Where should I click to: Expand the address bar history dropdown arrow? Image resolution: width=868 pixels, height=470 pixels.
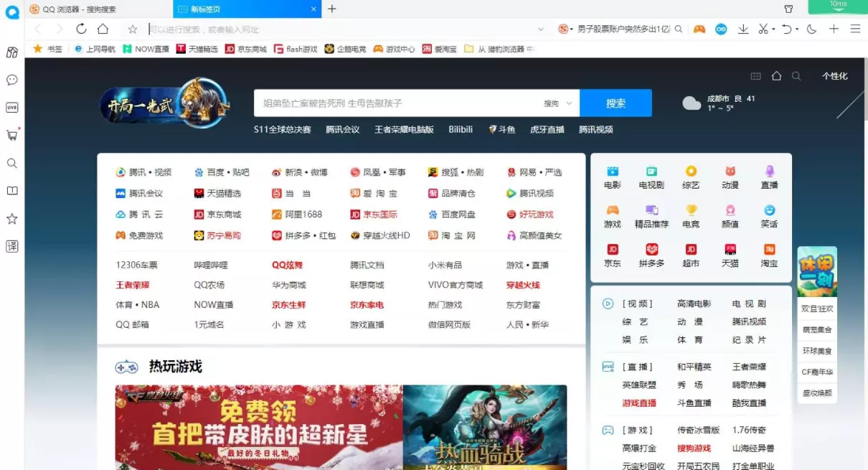coord(541,29)
